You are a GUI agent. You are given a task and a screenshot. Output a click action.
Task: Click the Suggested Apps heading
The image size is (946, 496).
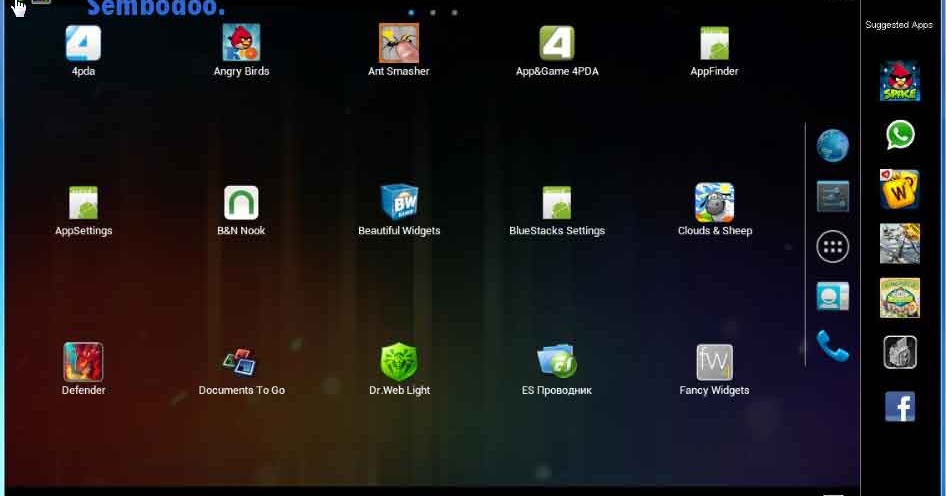click(898, 25)
